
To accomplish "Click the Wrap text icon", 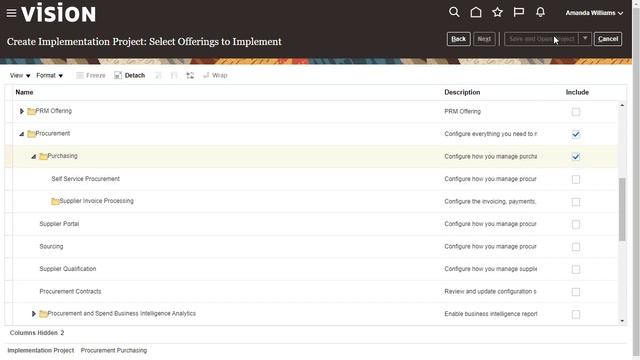I will 206,76.
